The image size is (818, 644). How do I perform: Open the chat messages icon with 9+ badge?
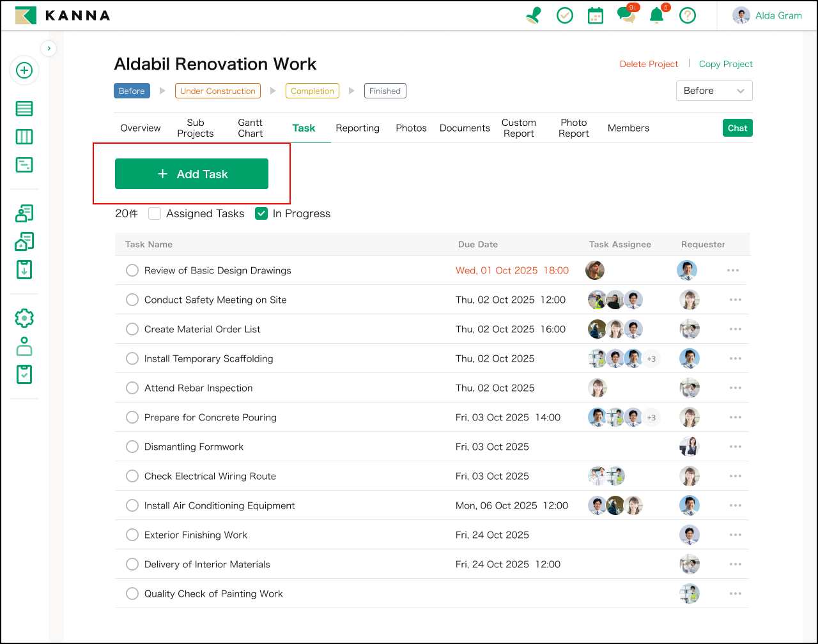pyautogui.click(x=626, y=15)
